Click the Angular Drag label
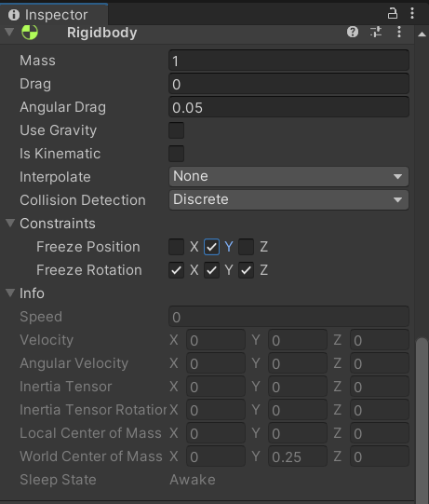 point(63,107)
